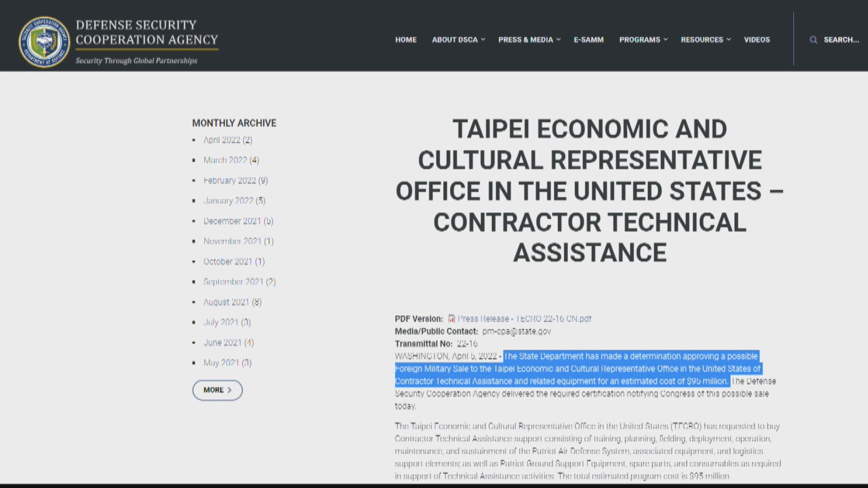Open the Home menu item
The width and height of the screenshot is (868, 488).
coord(406,40)
